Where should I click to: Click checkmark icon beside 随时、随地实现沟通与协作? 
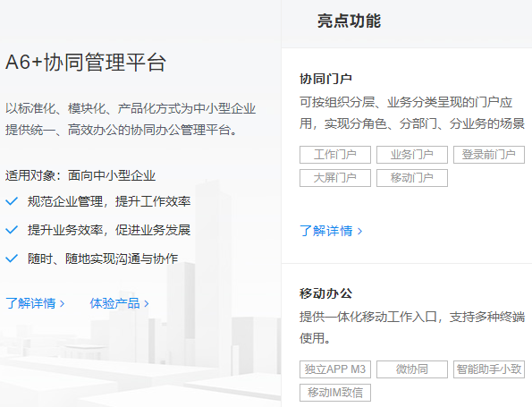[12, 259]
